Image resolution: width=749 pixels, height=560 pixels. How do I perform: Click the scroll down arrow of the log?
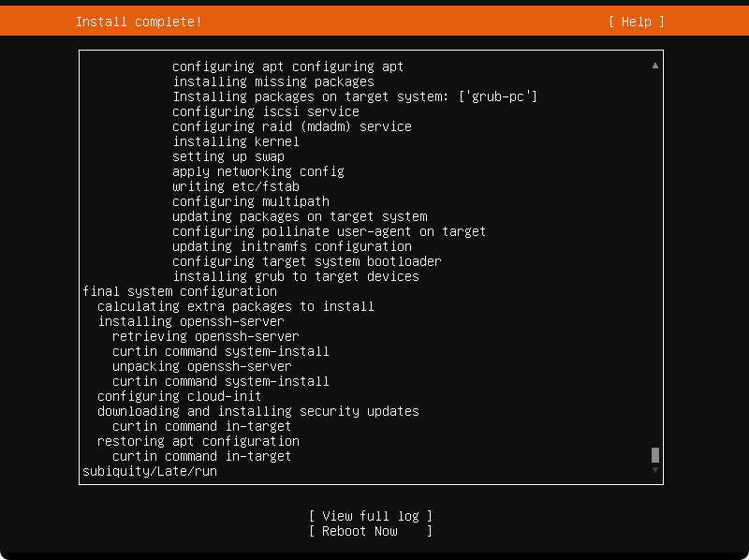coord(655,470)
